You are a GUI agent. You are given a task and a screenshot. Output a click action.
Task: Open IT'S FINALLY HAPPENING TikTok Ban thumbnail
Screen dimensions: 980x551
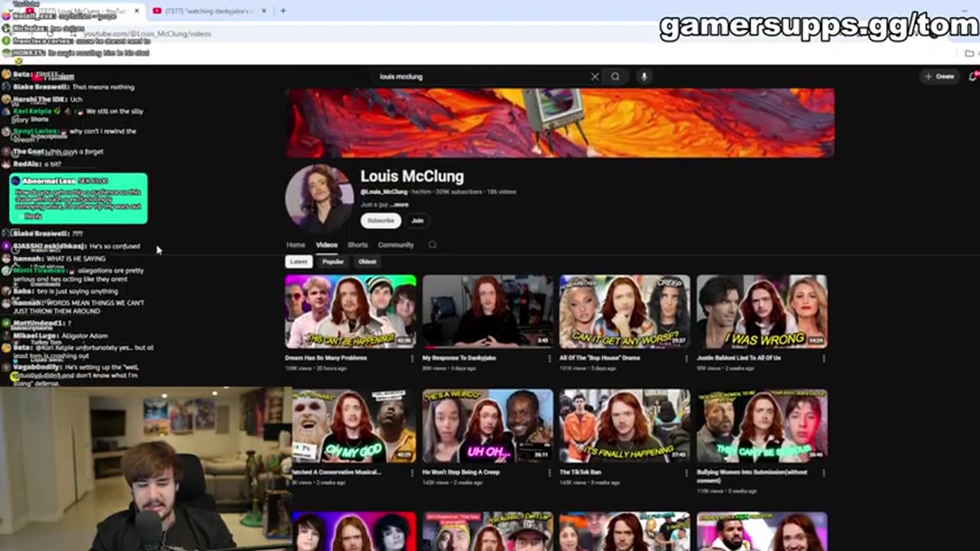625,425
